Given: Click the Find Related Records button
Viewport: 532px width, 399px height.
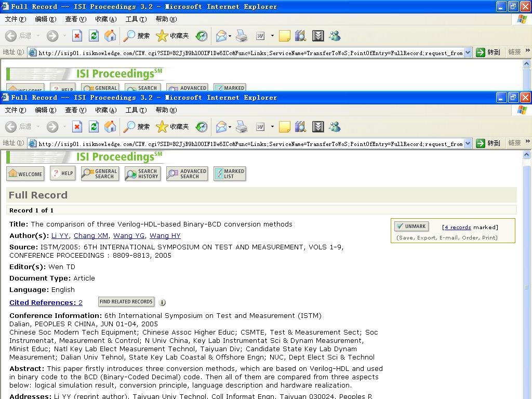Looking at the screenshot, I should tap(126, 302).
